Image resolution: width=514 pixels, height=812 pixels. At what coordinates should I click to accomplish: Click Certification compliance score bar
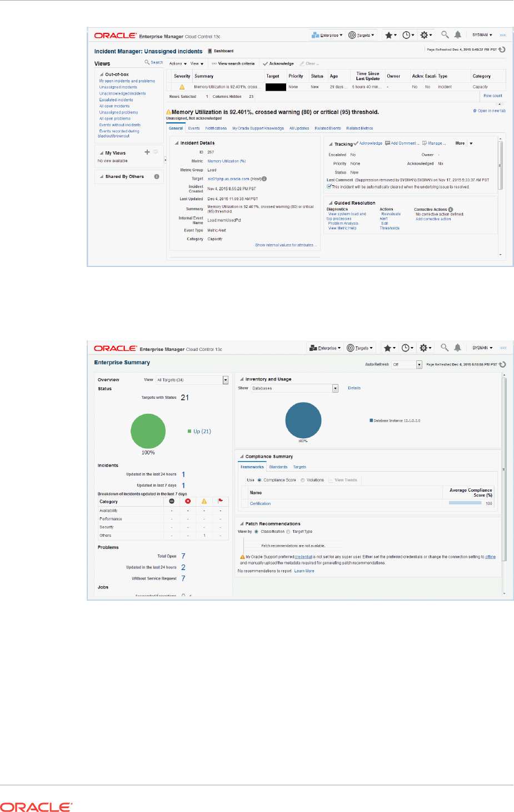(x=465, y=503)
